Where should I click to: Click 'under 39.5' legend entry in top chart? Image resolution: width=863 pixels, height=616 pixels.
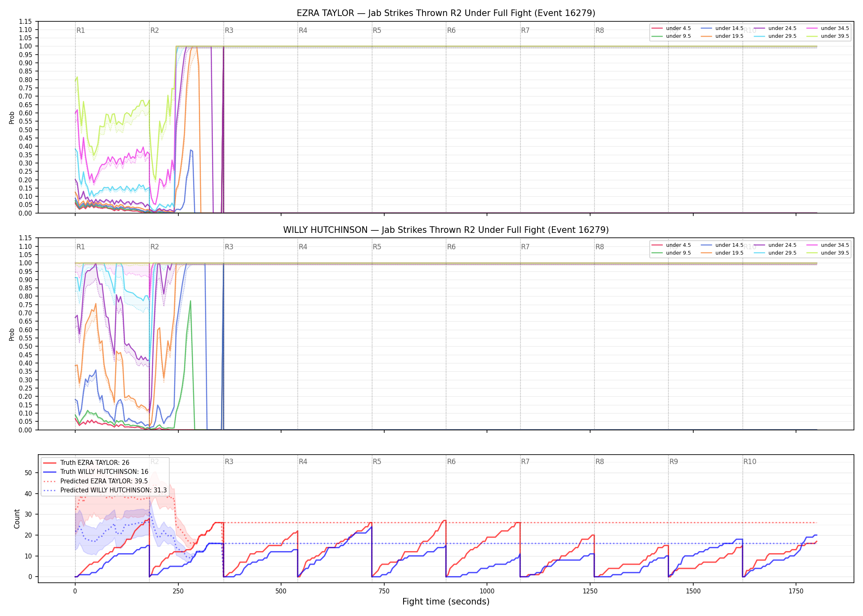828,36
